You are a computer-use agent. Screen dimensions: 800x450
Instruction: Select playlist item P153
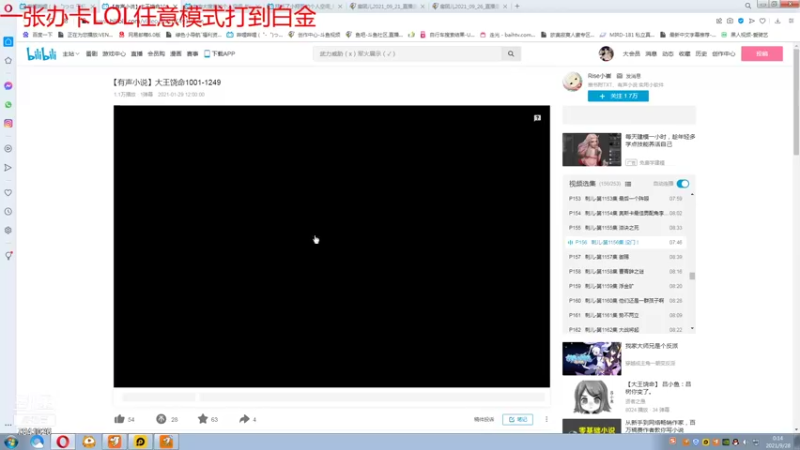[x=625, y=198]
